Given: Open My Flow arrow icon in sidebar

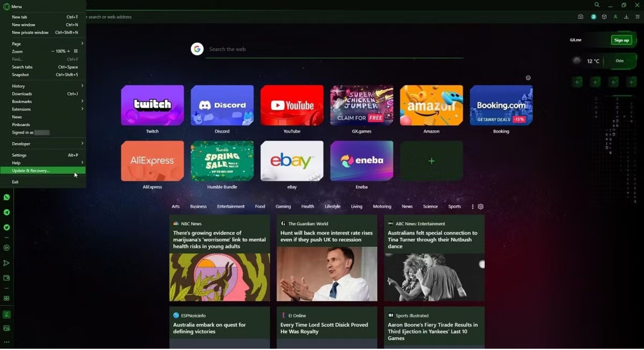Looking at the screenshot, I should point(7,263).
